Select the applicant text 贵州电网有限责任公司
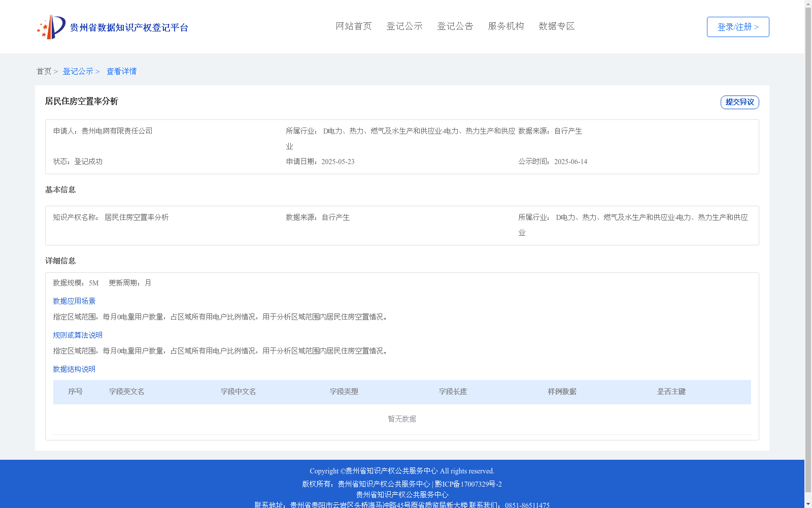 pyautogui.click(x=117, y=131)
